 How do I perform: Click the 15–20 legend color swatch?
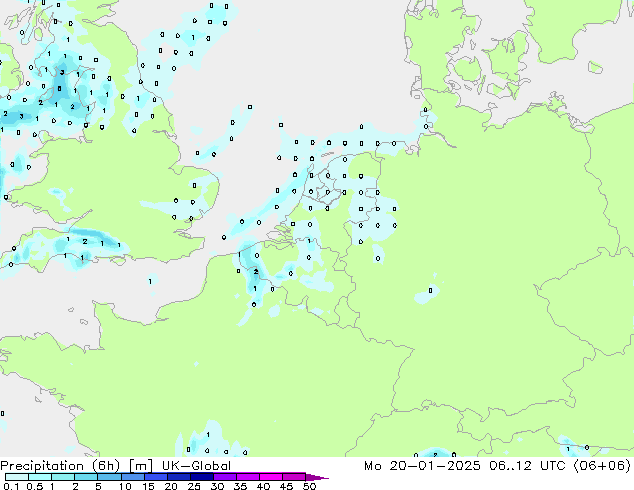pos(156,477)
